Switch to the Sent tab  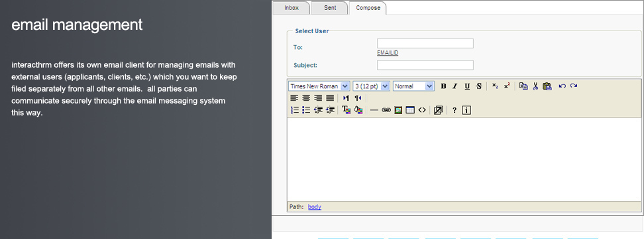point(330,8)
